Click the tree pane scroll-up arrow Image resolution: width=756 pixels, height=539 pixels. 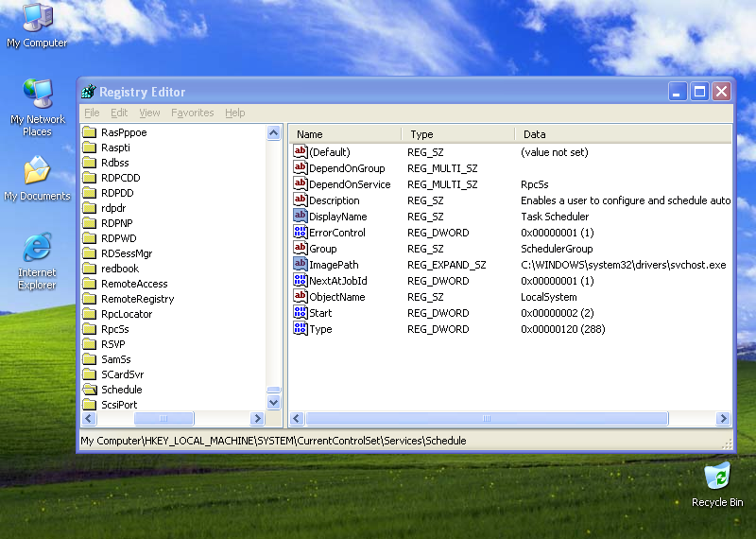(x=274, y=132)
